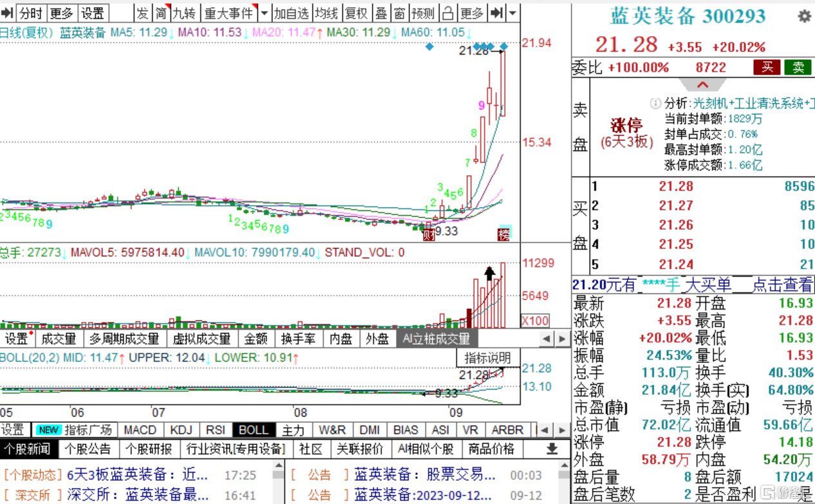
Task: Click the X100 volume unit label
Action: click(x=535, y=321)
